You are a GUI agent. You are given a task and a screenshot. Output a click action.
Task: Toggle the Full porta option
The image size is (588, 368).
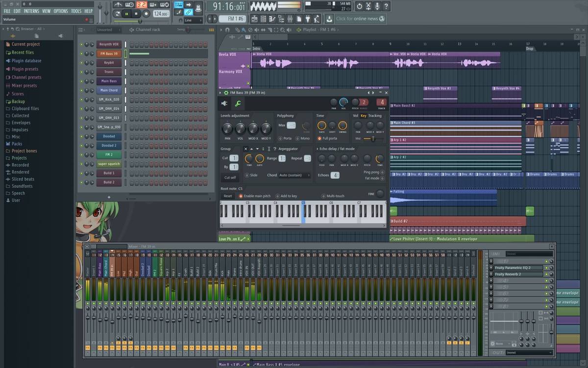(x=327, y=138)
